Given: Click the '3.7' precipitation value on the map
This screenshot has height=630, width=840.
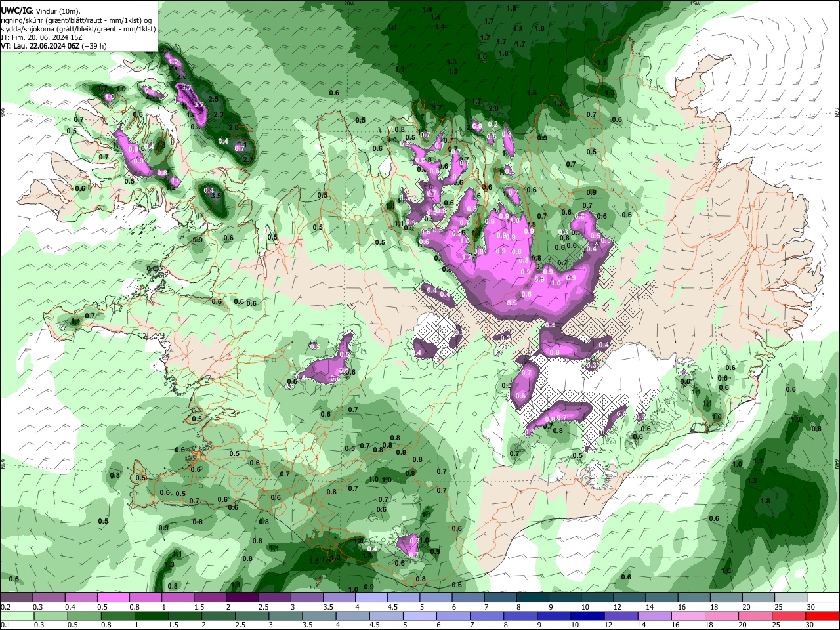Looking at the screenshot, I should click(x=186, y=87).
